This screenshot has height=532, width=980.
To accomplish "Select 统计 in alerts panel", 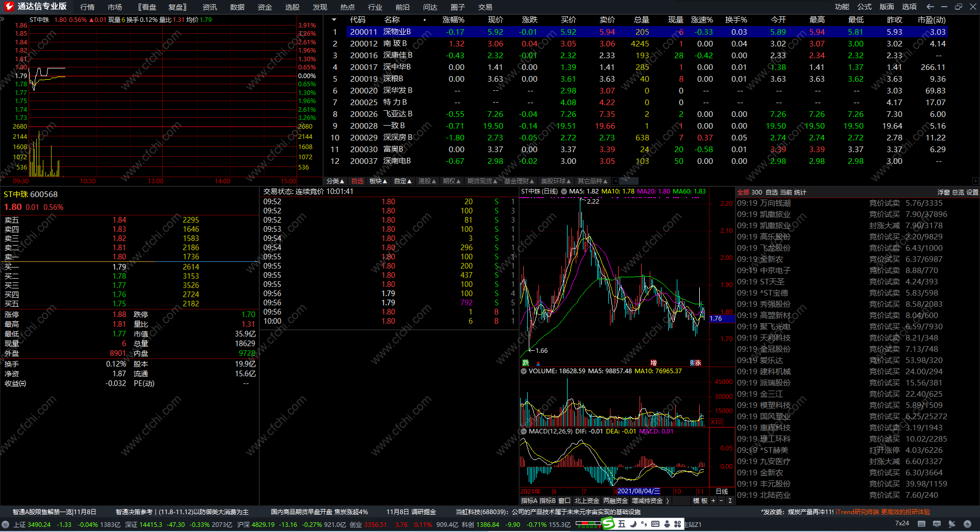I will pos(800,192).
